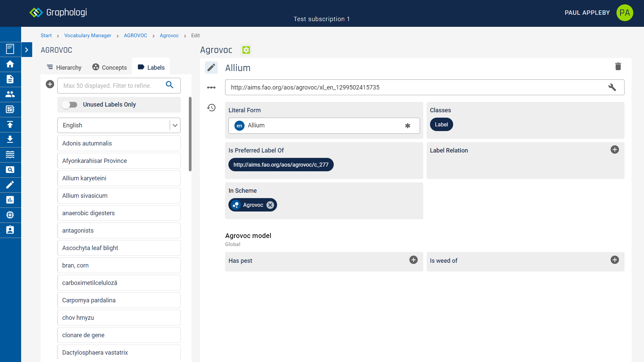644x362 pixels.
Task: Select label carboximetilceluloză
Action: point(119,283)
